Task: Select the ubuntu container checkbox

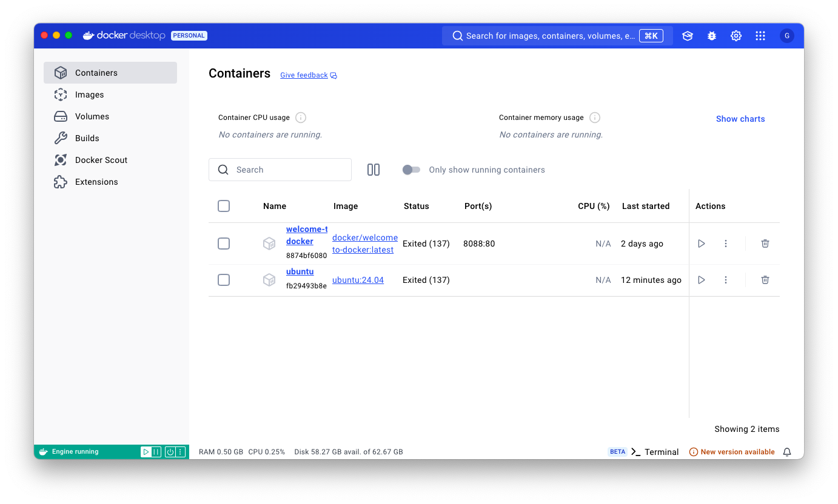Action: [x=224, y=280]
